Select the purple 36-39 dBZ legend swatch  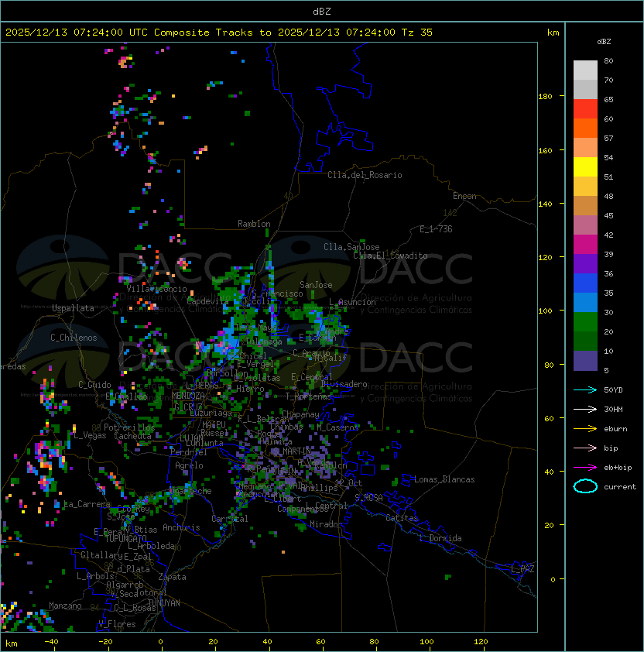pyautogui.click(x=585, y=263)
